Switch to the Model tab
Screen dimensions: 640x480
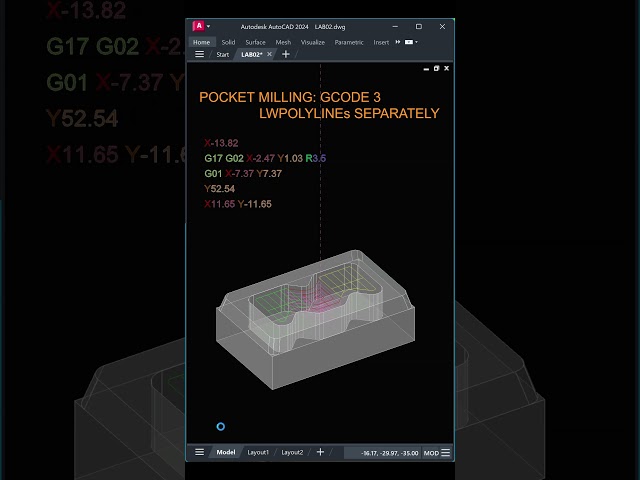226,452
